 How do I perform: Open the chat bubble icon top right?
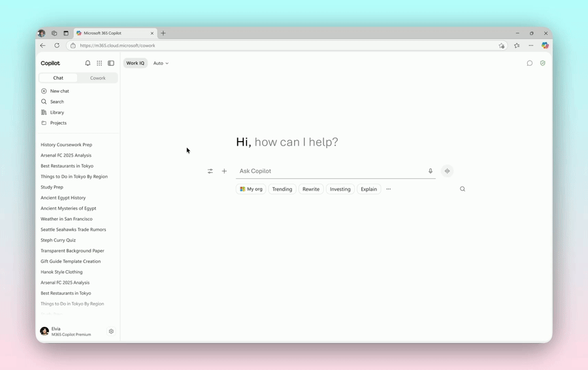pos(529,63)
